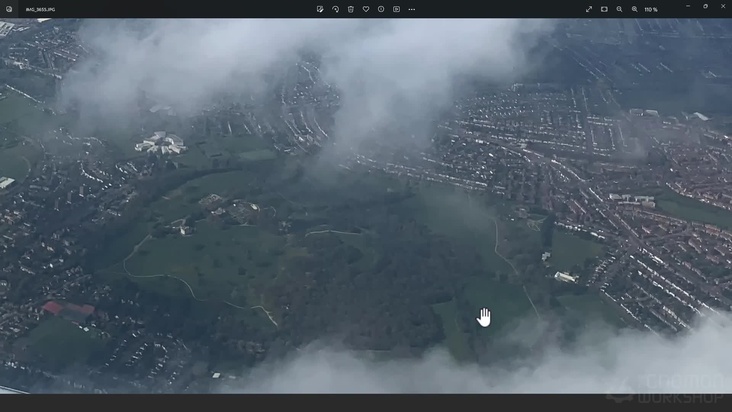Click the 110% zoom level indicator
This screenshot has width=732, height=412.
651,9
